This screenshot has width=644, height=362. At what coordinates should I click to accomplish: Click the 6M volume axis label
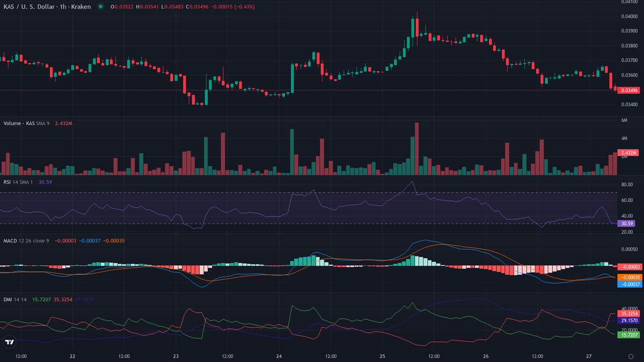(x=624, y=120)
